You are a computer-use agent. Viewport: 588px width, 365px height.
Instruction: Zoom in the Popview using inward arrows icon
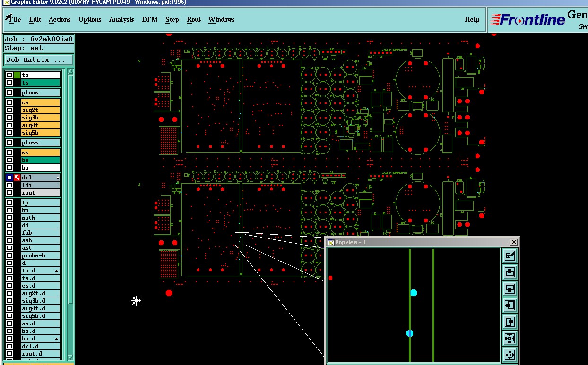click(x=510, y=339)
